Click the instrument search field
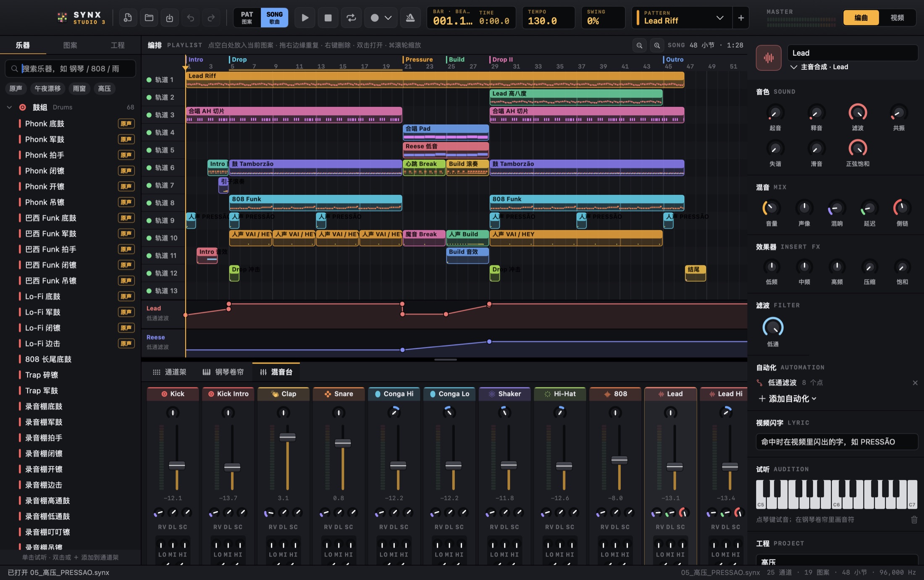 click(x=70, y=68)
